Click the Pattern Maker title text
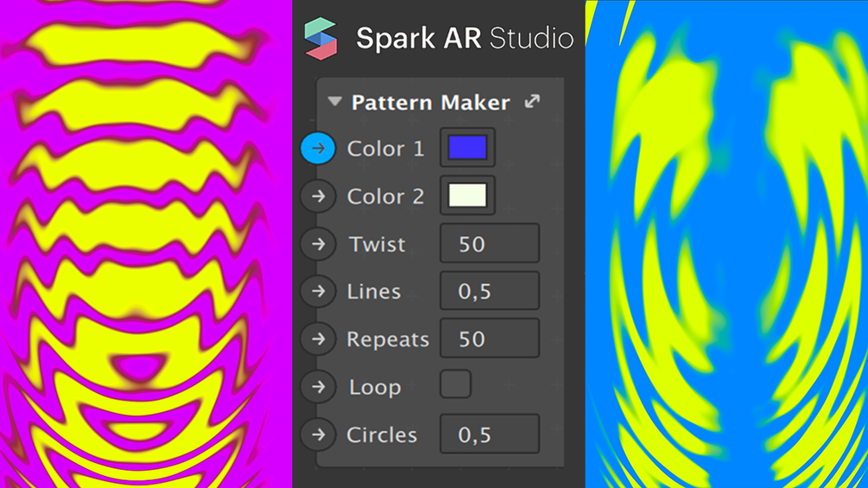 (431, 103)
